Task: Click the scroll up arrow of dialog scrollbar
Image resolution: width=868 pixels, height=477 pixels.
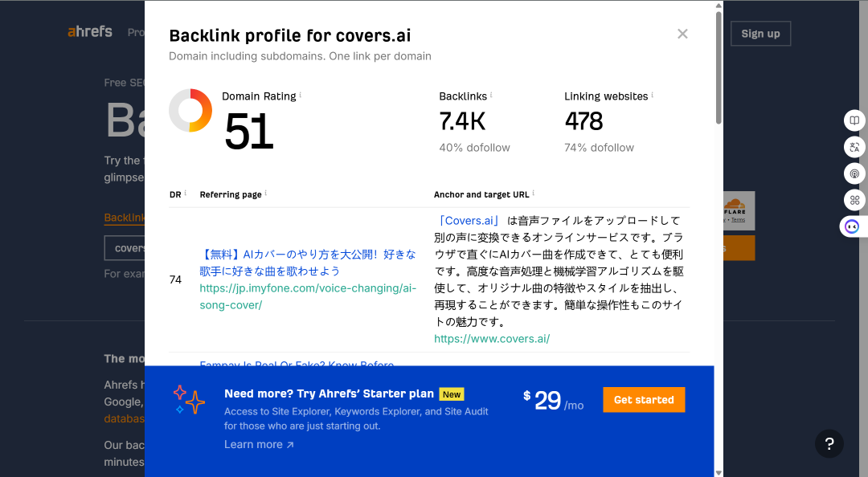Action: 719,6
